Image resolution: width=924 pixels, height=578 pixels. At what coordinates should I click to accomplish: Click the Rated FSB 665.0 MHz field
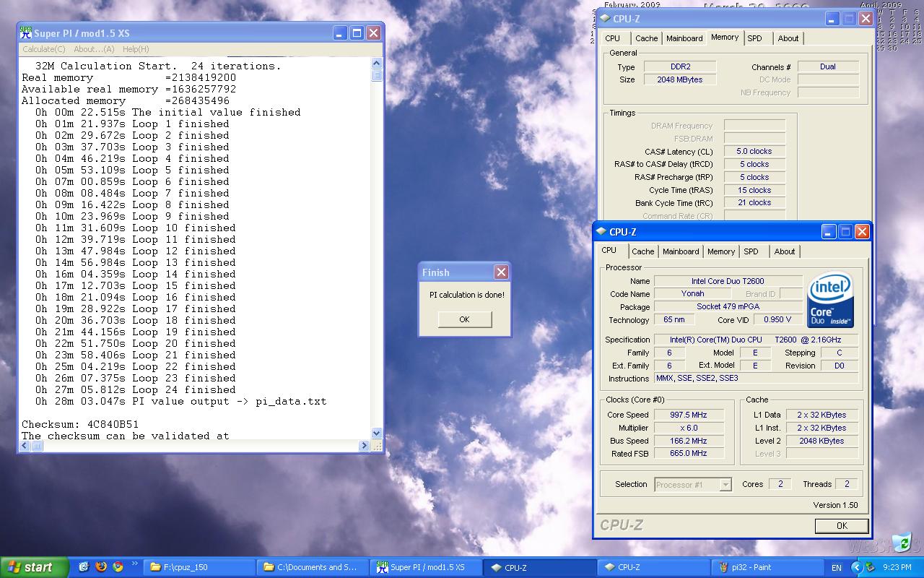point(689,454)
